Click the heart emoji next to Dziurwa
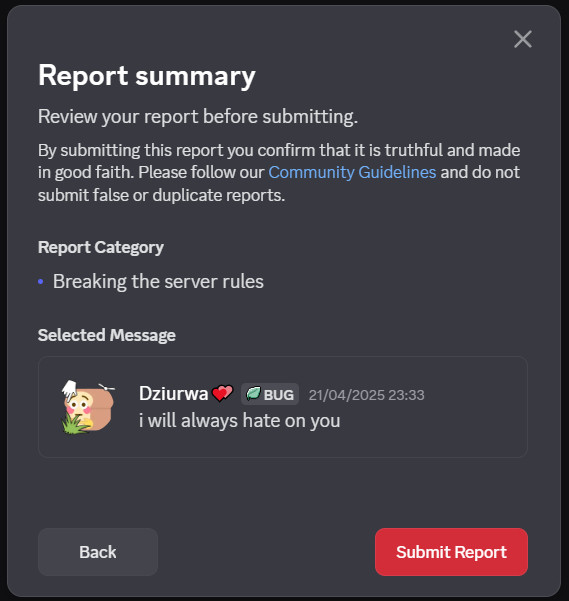 coord(222,393)
